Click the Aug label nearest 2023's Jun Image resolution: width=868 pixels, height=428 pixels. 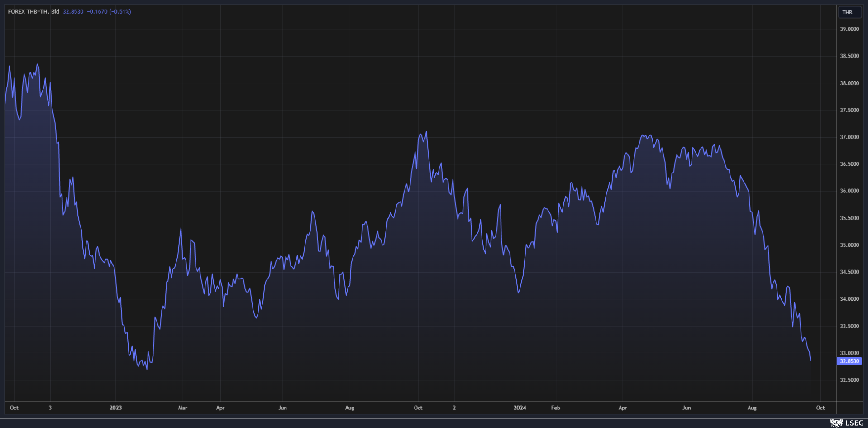349,408
